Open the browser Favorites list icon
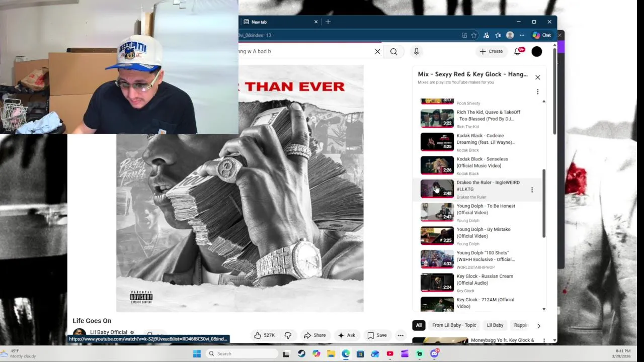 point(498,35)
